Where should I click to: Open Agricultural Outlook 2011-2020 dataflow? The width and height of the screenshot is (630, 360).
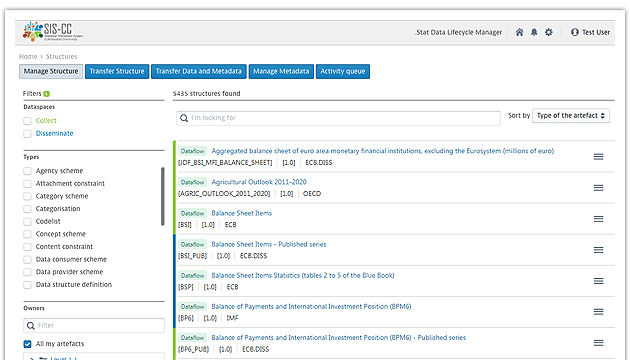[259, 182]
